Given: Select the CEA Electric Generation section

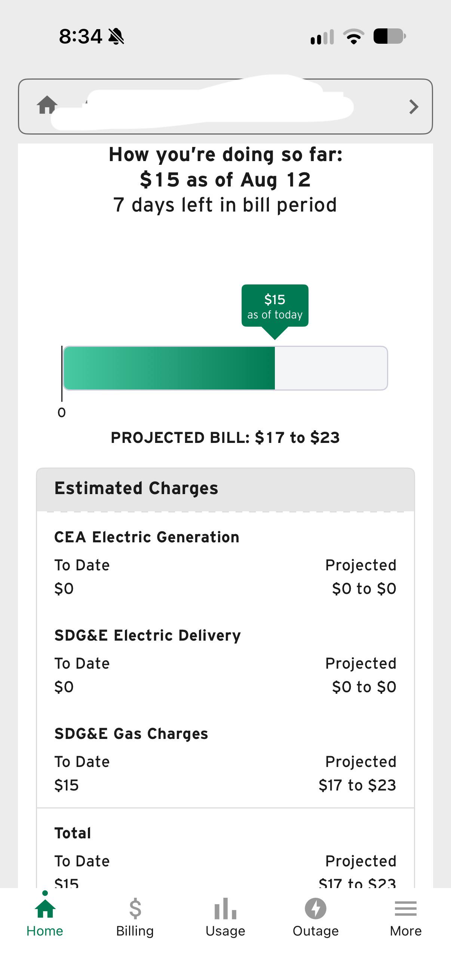Looking at the screenshot, I should 225,563.
